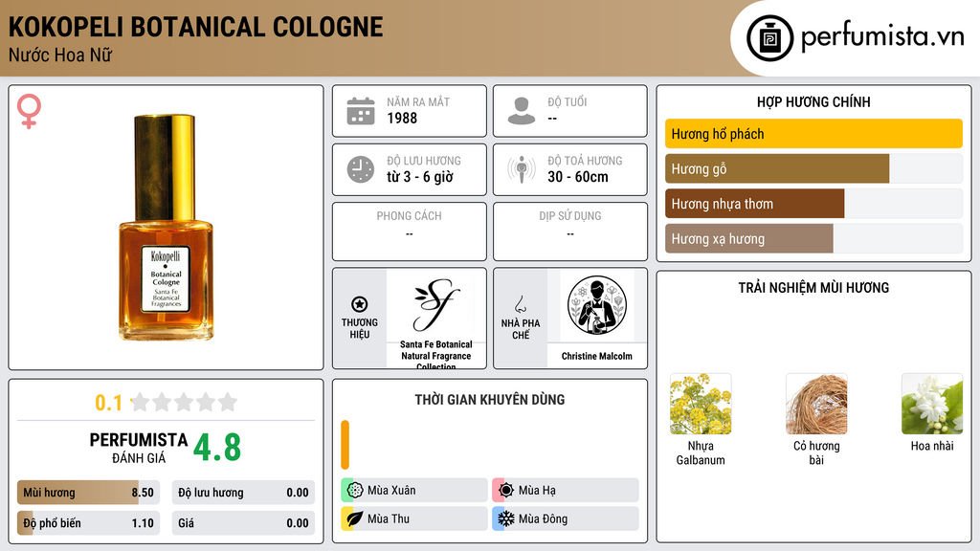Screen dimensions: 980x551
Task: Open the Nhựa Galbanum note image
Action: [x=701, y=405]
